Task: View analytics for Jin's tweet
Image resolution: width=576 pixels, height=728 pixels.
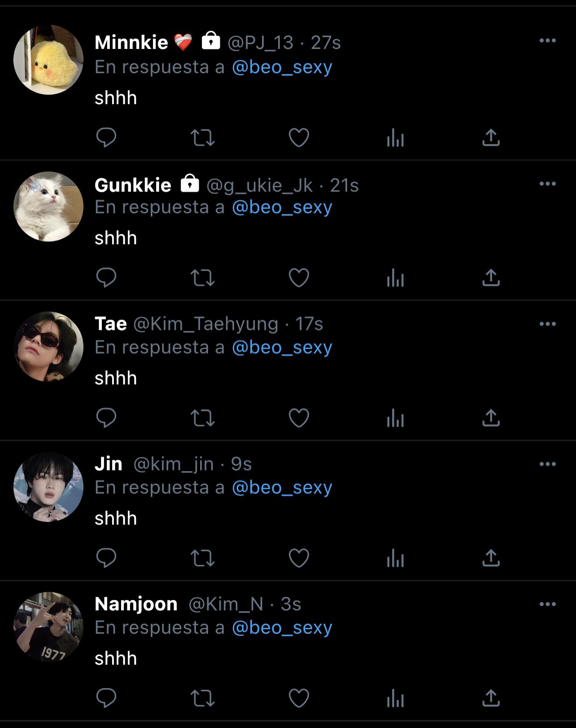Action: coord(395,558)
